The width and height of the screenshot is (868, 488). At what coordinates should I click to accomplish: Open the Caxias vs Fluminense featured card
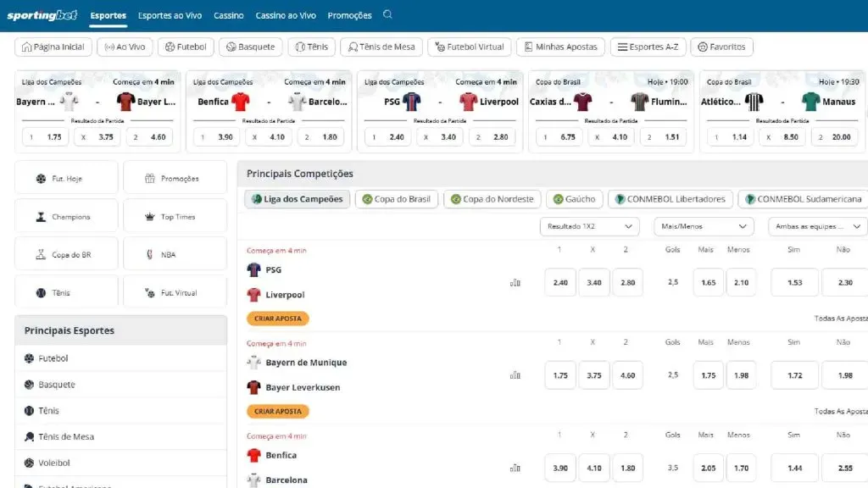(x=611, y=111)
